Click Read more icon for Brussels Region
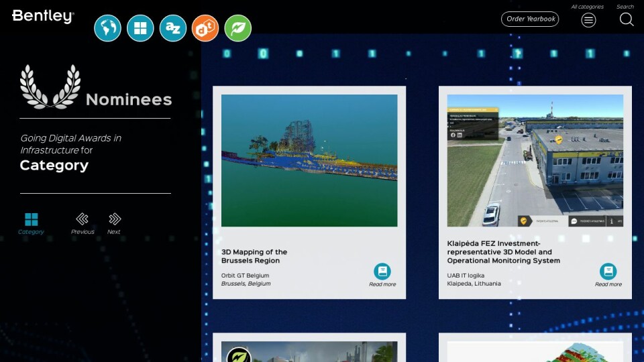This screenshot has height=362, width=644. [382, 271]
